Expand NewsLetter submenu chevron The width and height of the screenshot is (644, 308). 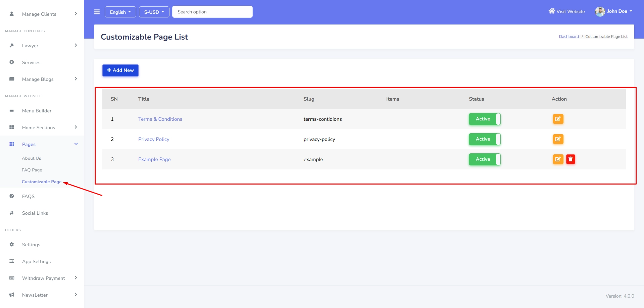coord(76,295)
